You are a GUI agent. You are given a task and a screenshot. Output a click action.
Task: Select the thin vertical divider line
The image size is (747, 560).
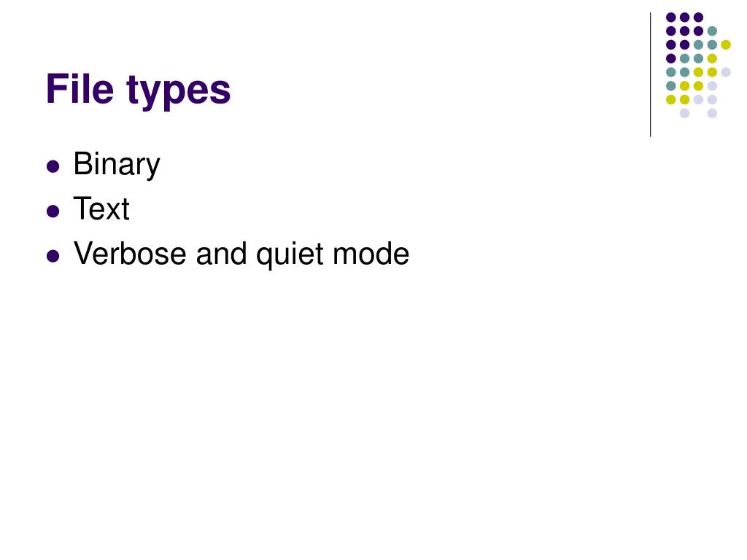650,75
